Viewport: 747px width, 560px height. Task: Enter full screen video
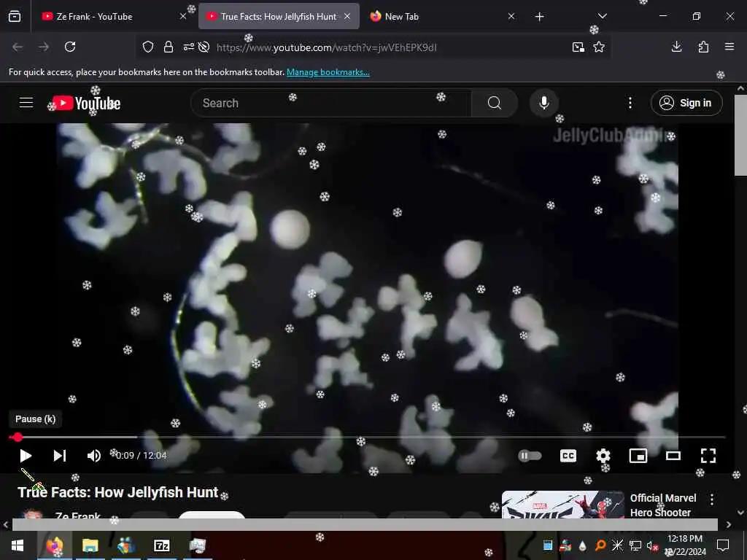tap(708, 456)
